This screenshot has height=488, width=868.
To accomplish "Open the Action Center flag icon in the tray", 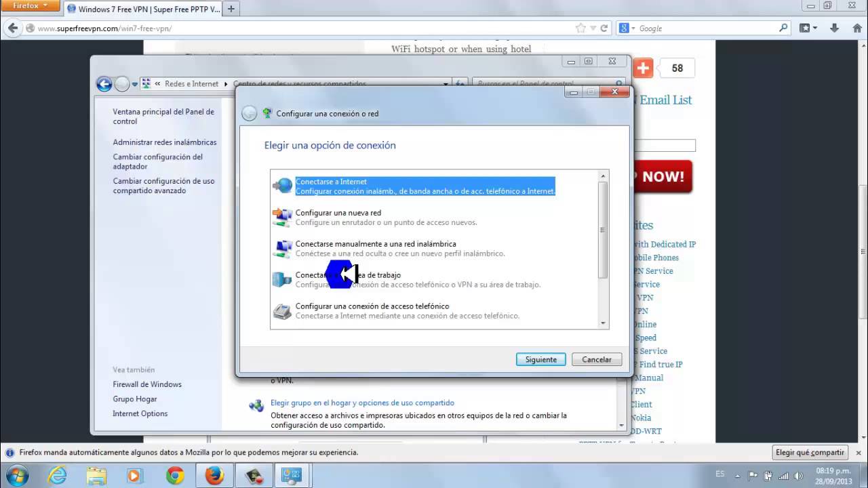I will [x=753, y=476].
